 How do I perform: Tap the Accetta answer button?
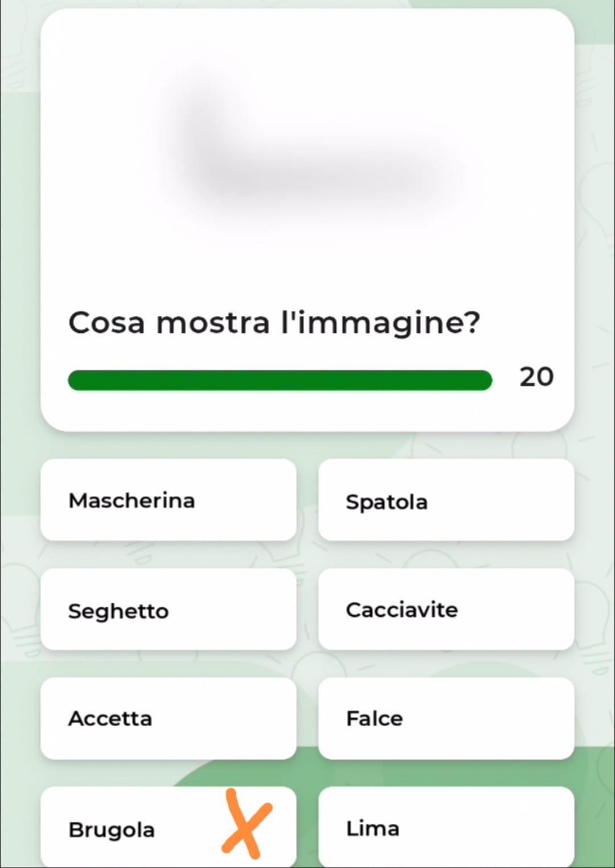point(169,718)
